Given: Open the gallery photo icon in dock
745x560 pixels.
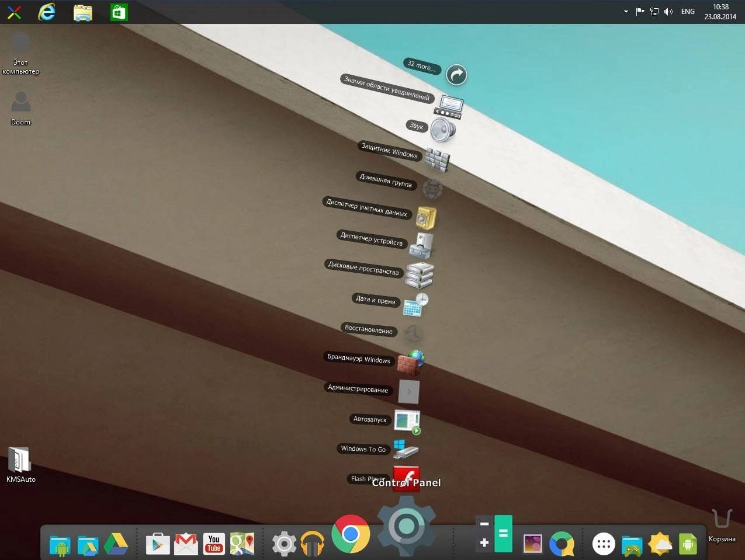Looking at the screenshot, I should click(533, 544).
